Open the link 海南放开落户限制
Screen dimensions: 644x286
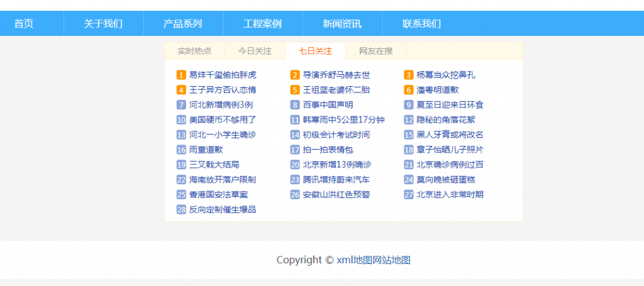(x=223, y=179)
